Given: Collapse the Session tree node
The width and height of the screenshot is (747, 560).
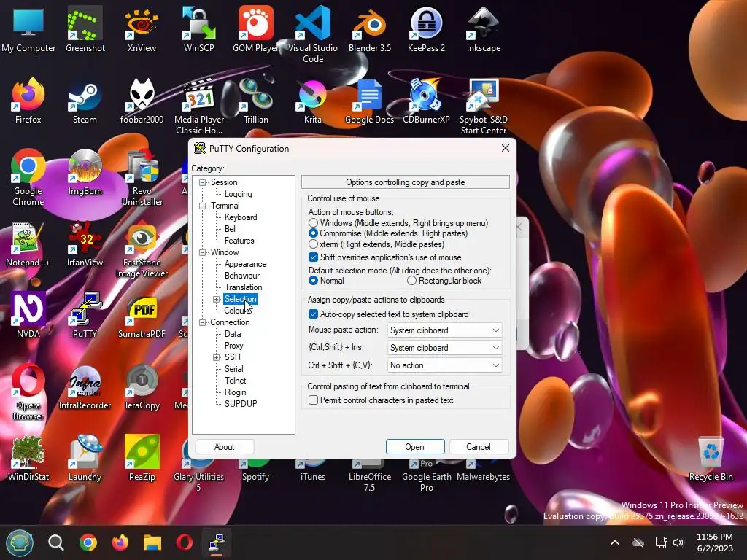Looking at the screenshot, I should click(203, 182).
